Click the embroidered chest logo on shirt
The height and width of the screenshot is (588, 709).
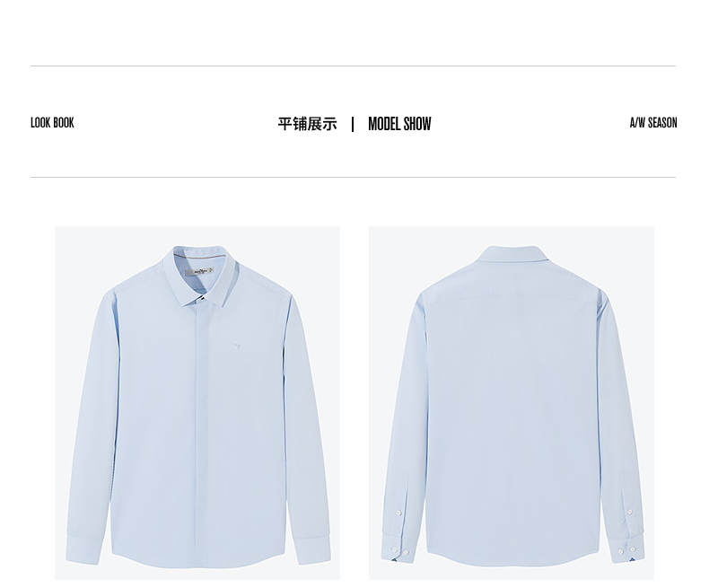point(238,347)
